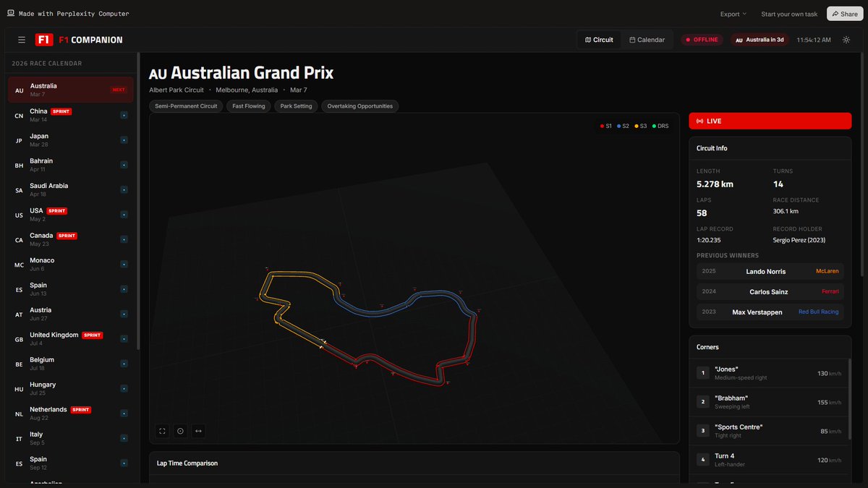Select Spain Jun 13 race
This screenshot has height=488, width=868.
point(71,289)
